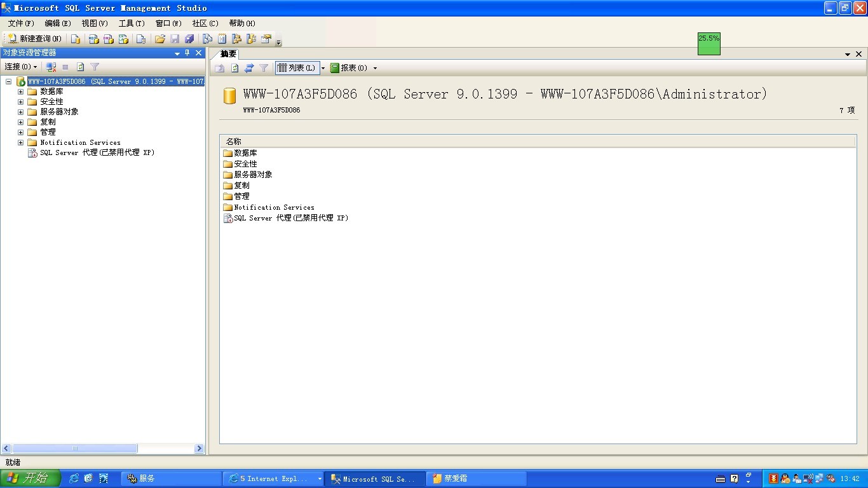
Task: Open the 报表 report dropdown arrow
Action: [375, 68]
